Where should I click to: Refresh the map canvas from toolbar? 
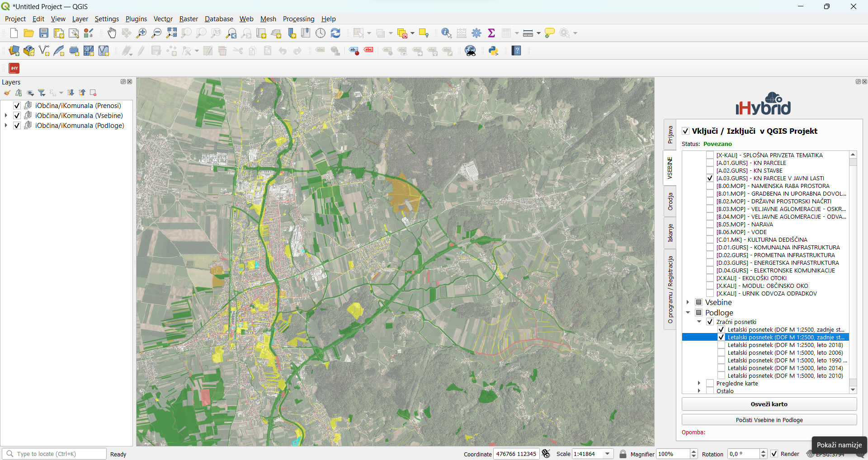335,33
